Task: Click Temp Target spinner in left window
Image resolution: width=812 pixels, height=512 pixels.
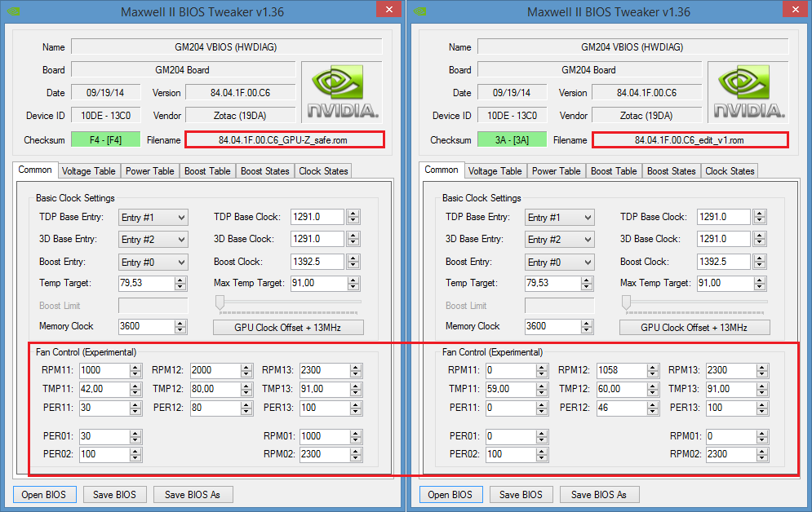Action: point(180,284)
